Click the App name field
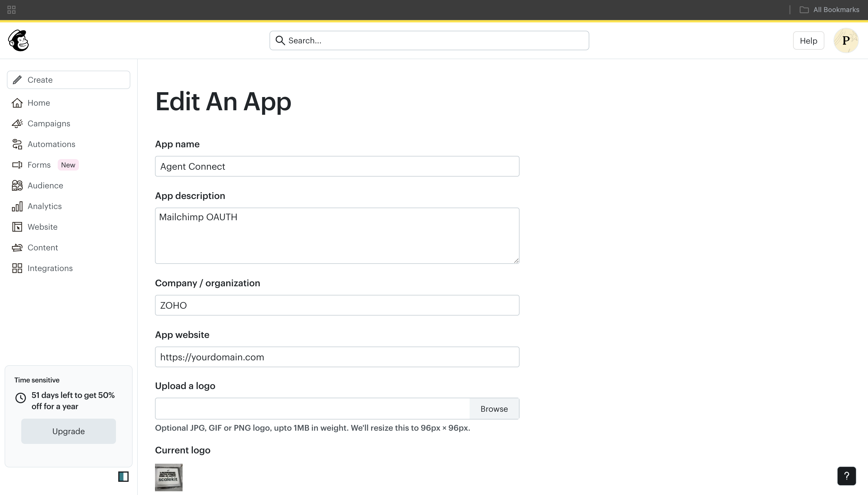 pyautogui.click(x=337, y=166)
